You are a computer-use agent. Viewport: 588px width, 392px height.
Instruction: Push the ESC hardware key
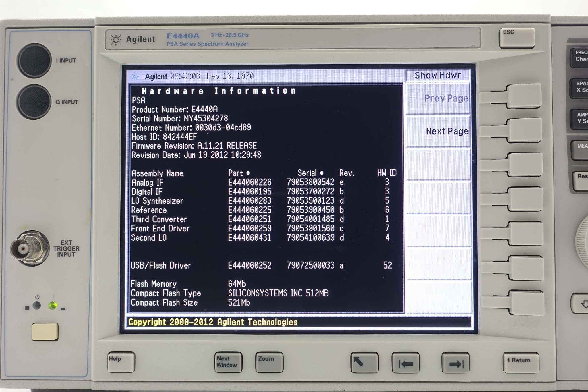[x=517, y=38]
